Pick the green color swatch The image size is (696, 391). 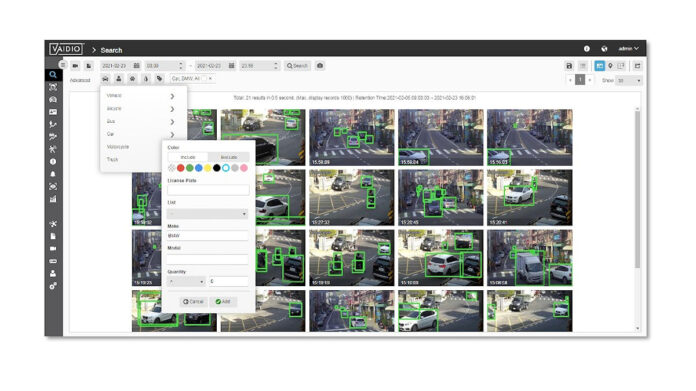coord(190,168)
